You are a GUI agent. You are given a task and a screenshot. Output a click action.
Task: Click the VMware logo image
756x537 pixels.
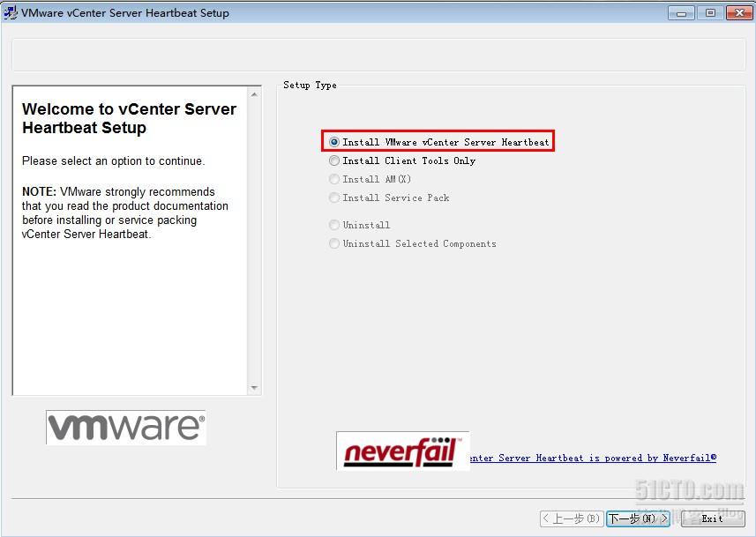(126, 427)
